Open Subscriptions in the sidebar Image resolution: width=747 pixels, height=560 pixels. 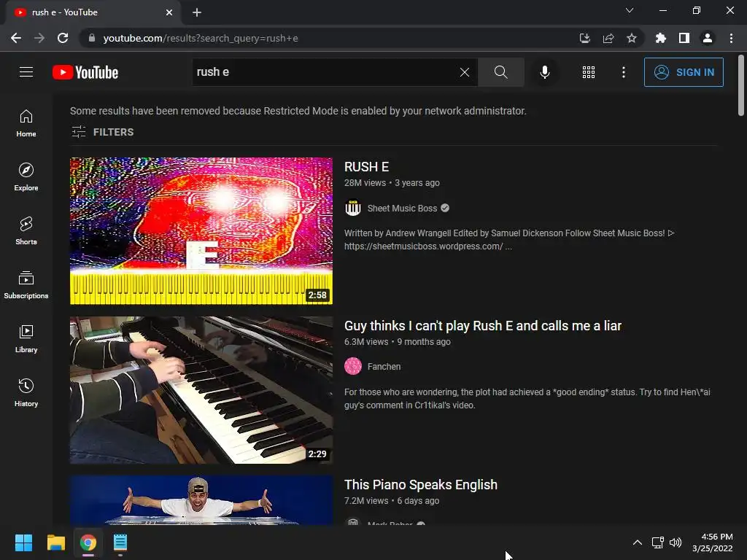pos(26,285)
